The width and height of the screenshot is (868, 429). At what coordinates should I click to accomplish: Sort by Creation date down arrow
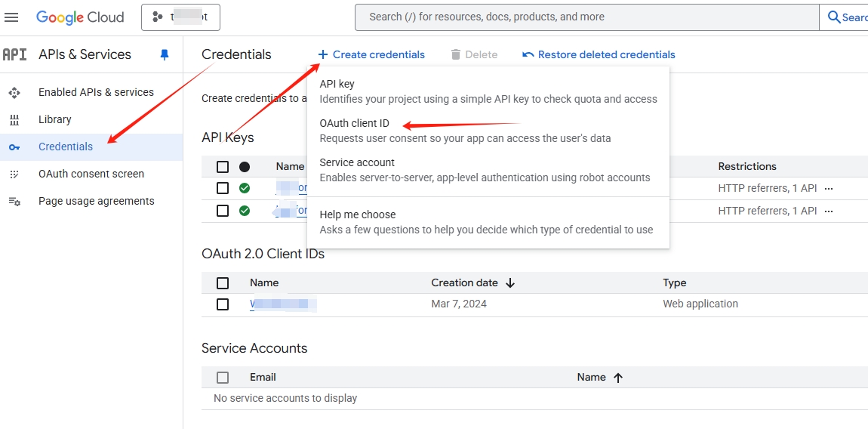[x=510, y=283]
